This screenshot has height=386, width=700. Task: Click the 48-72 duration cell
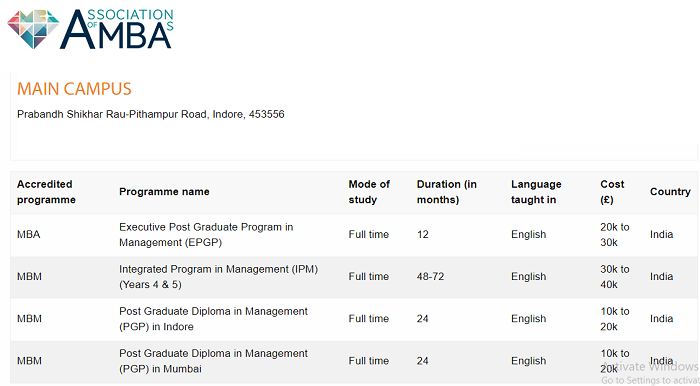pos(430,277)
